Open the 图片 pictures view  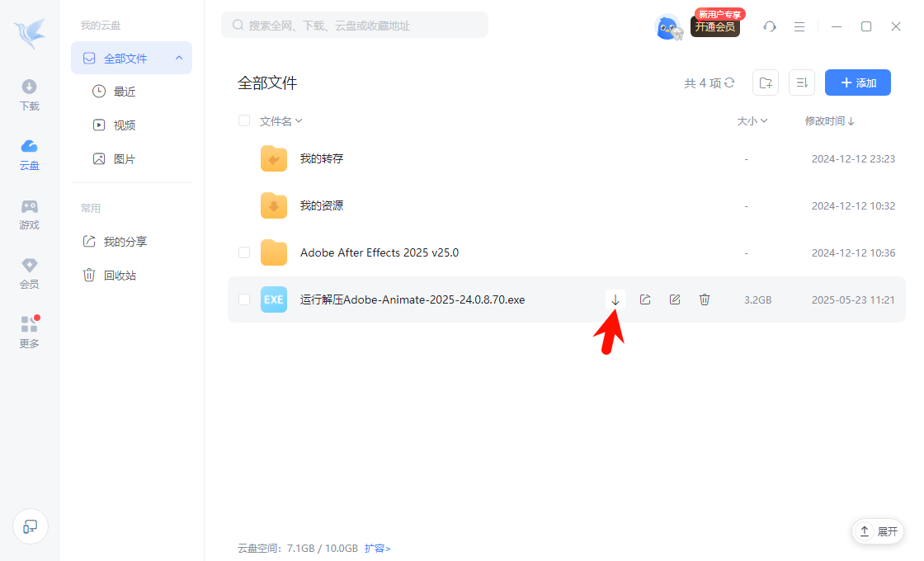pyautogui.click(x=115, y=158)
